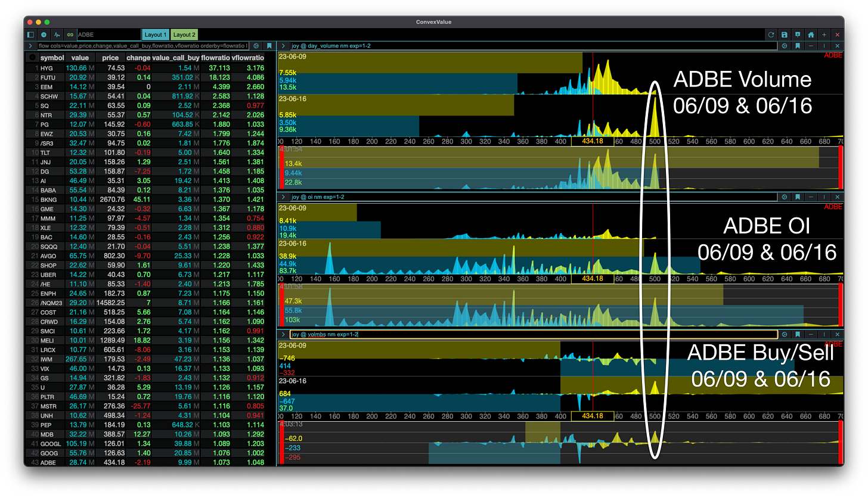Image resolution: width=868 pixels, height=498 pixels.
Task: Toggle the sidebar panel icon in top toolbar
Action: tap(31, 35)
